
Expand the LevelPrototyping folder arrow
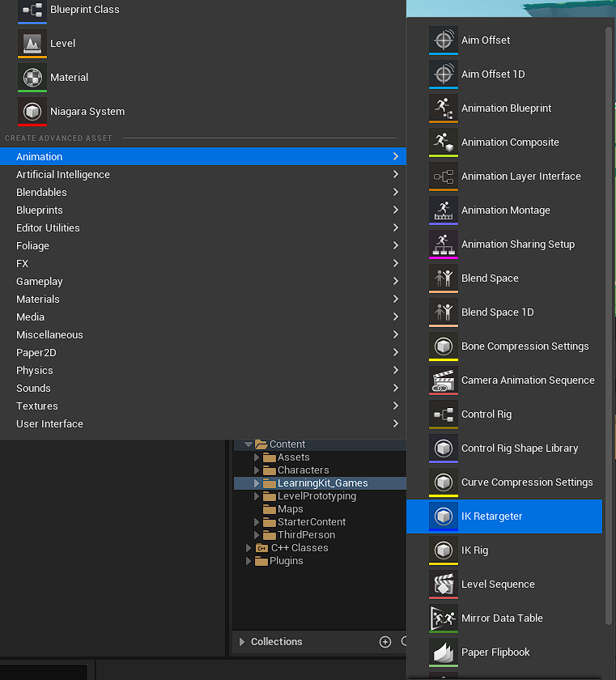(x=257, y=496)
